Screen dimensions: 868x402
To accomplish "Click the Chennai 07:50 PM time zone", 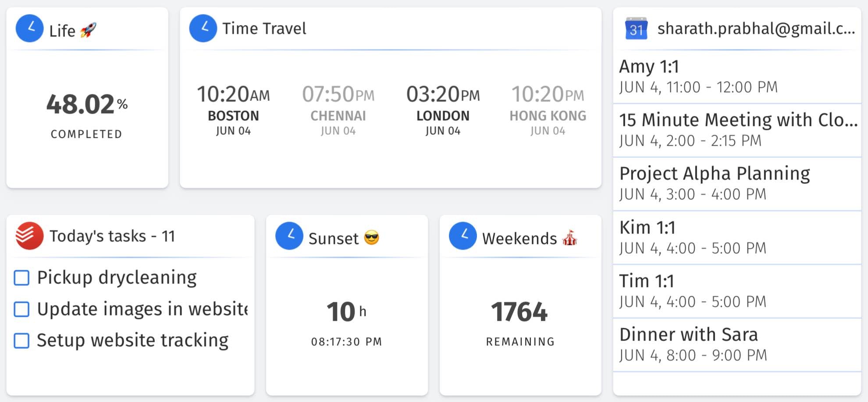I will [x=338, y=110].
